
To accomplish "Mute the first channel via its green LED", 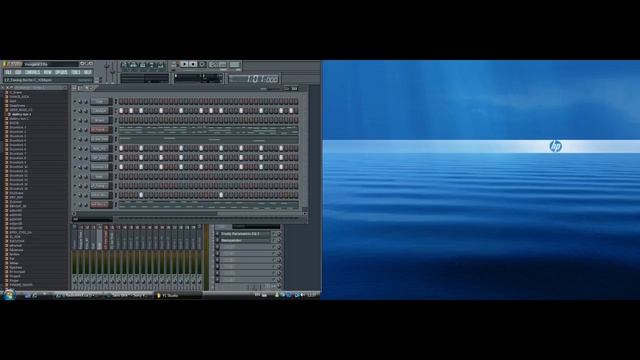I will click(x=75, y=101).
